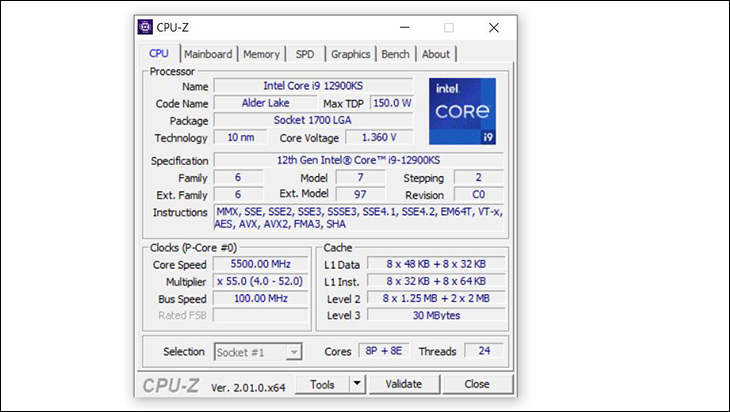Click the Cores value 8P + 8E
The image size is (730, 412).
384,351
